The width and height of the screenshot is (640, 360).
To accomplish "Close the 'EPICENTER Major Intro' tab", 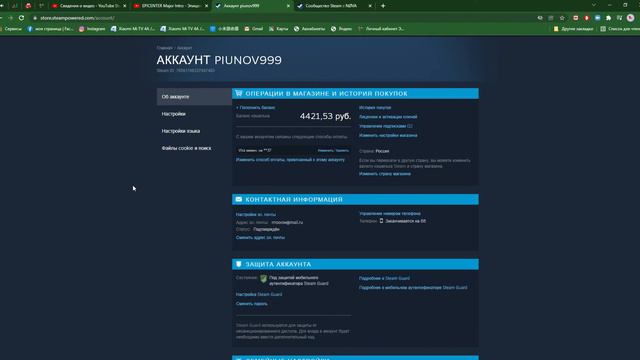I will click(206, 6).
